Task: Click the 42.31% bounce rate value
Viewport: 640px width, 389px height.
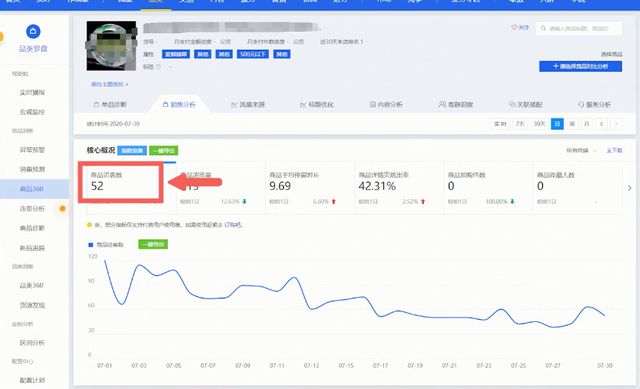Action: (377, 186)
